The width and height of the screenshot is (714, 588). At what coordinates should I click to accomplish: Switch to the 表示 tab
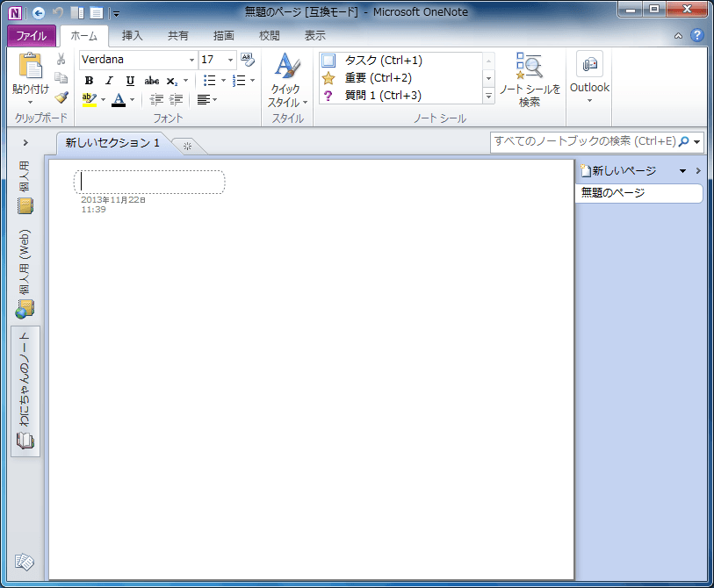[x=314, y=35]
